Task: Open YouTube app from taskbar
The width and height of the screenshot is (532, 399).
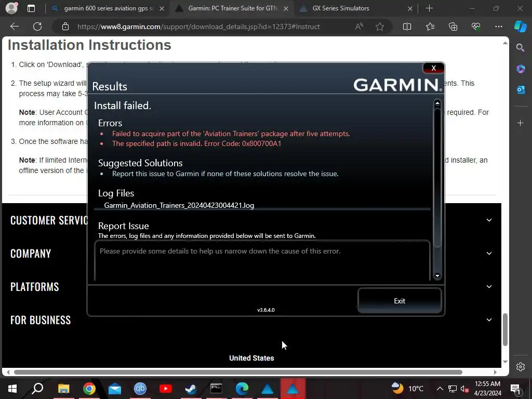Action: pyautogui.click(x=166, y=389)
